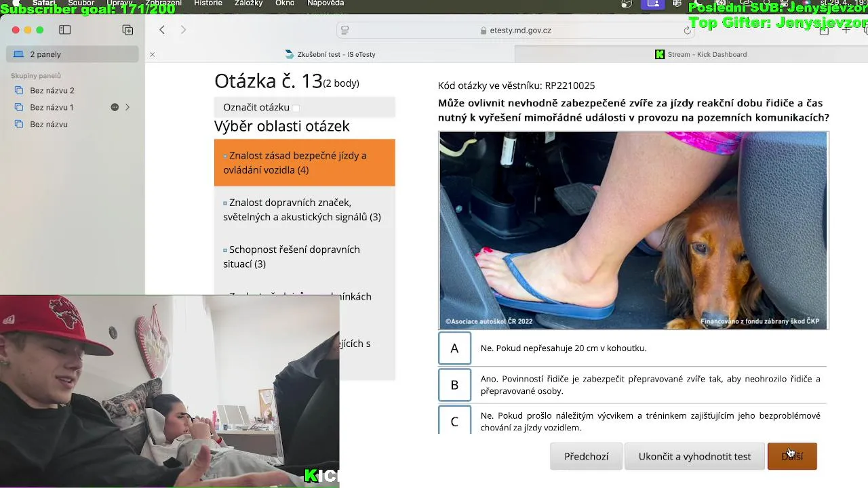Open the Historie menu

point(208,3)
